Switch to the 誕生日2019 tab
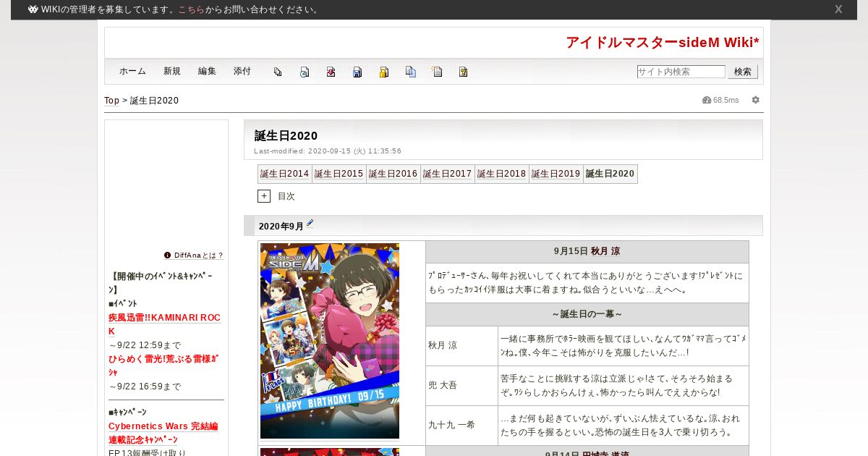 coord(556,174)
